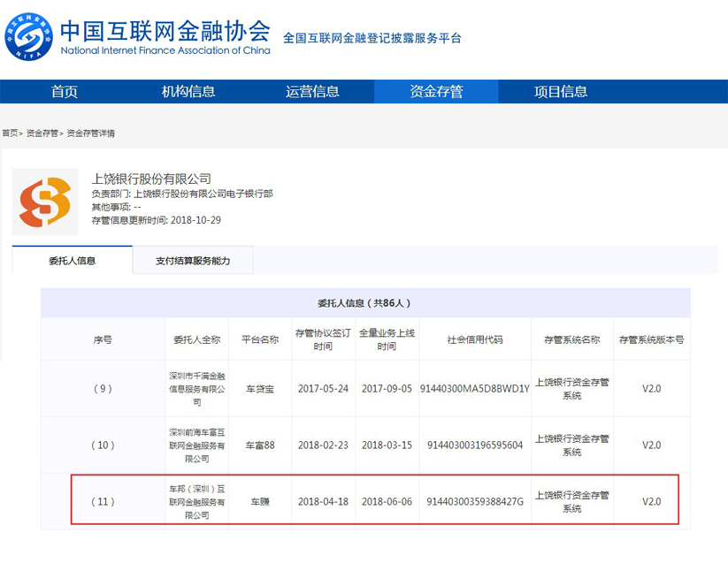Click the 存管系统名称 column header
The height and width of the screenshot is (571, 728).
(x=572, y=339)
